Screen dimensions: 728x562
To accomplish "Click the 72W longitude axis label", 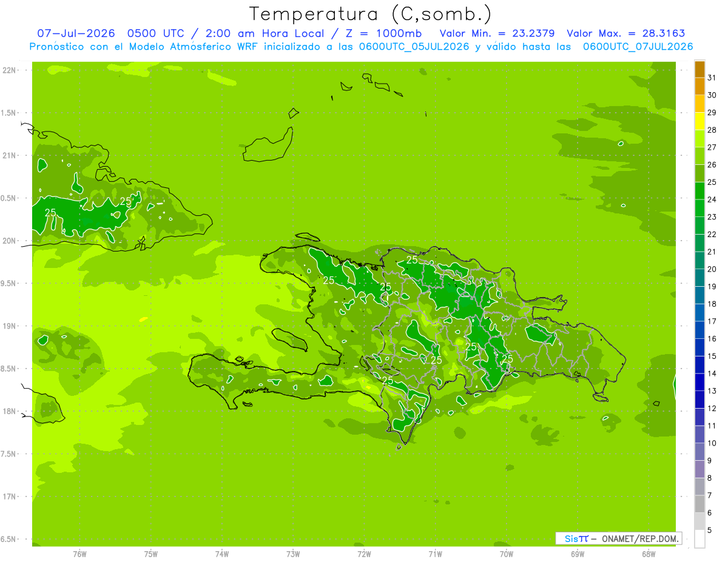I will [x=364, y=554].
